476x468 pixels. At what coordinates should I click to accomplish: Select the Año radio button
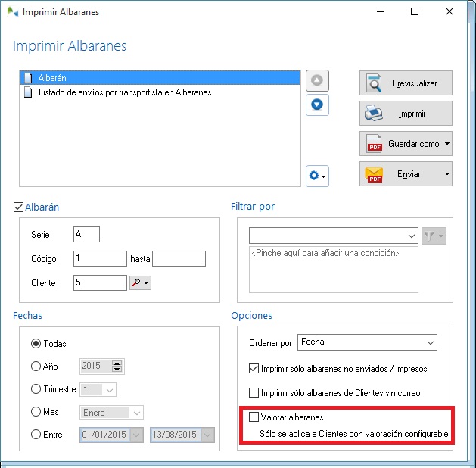click(x=36, y=367)
